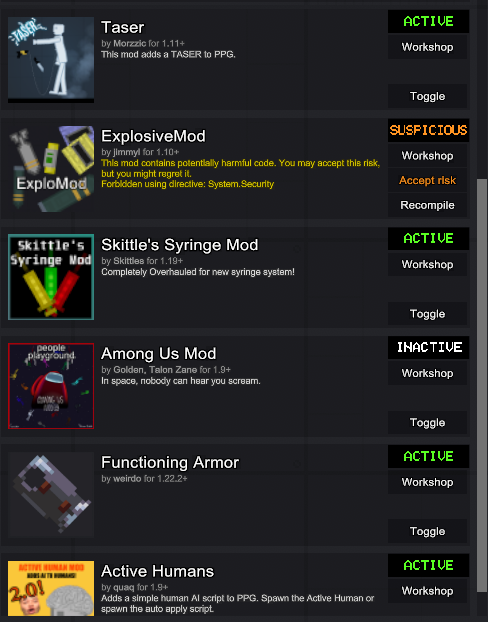The height and width of the screenshot is (622, 488).
Task: Recompile the ExplosiveMod
Action: tap(427, 205)
